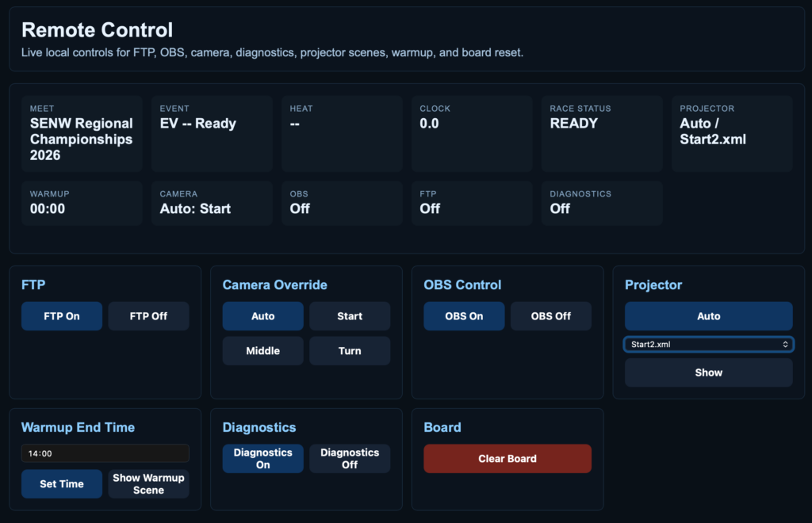Click the Projector status tile
This screenshot has height=523, width=812.
[x=732, y=134]
